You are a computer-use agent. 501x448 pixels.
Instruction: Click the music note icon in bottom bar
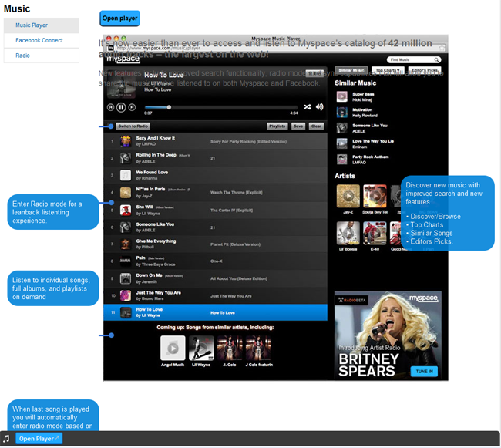point(6,439)
